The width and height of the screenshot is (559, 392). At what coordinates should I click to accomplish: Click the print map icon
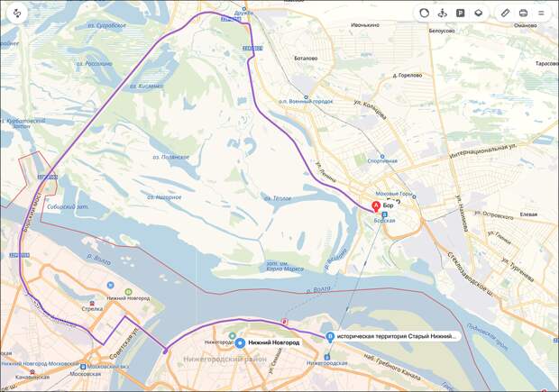point(523,14)
